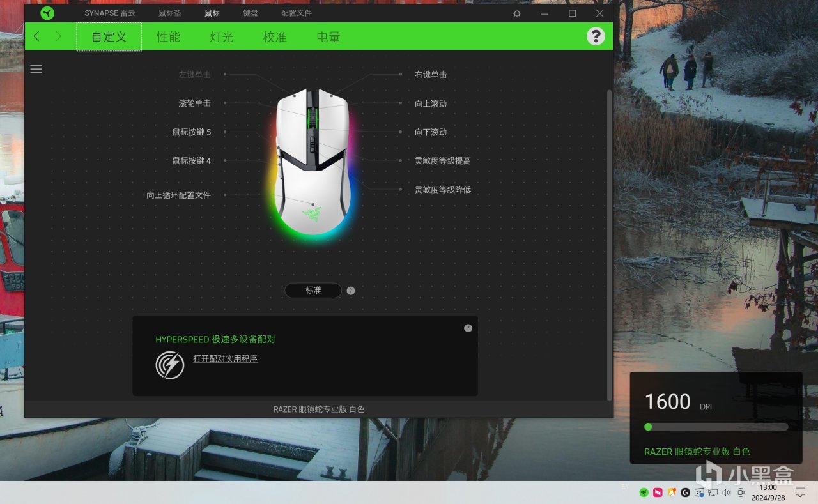Click the DPI level slider bar
Screen dimensions: 818x504
coord(716,427)
